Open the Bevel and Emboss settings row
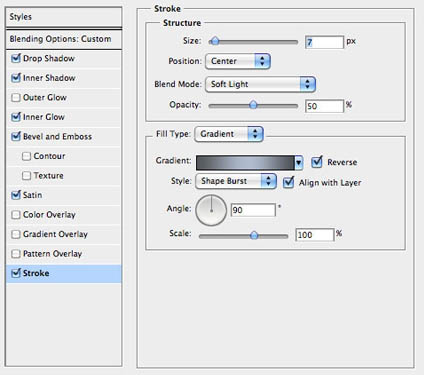This screenshot has width=424, height=375. pyautogui.click(x=64, y=137)
